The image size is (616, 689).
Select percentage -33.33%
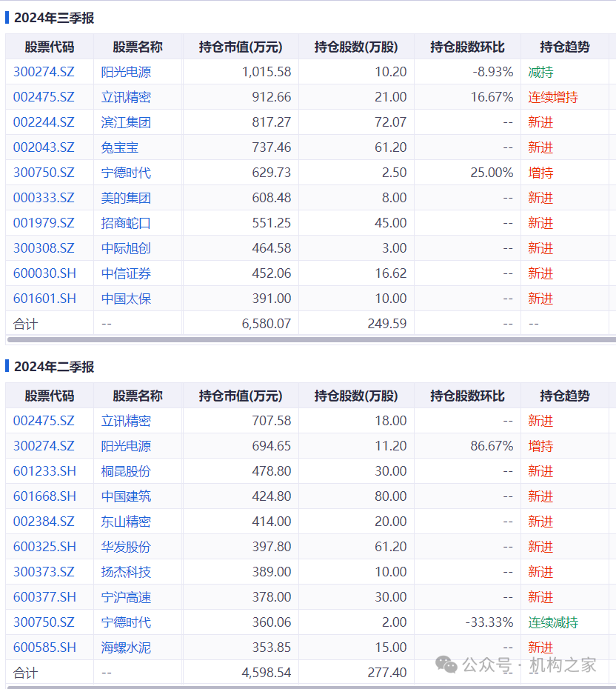click(489, 622)
